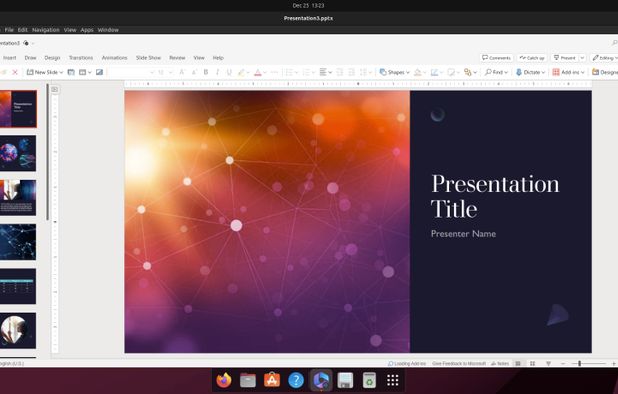This screenshot has width=618, height=394.
Task: Toggle underline formatting
Action: point(229,72)
